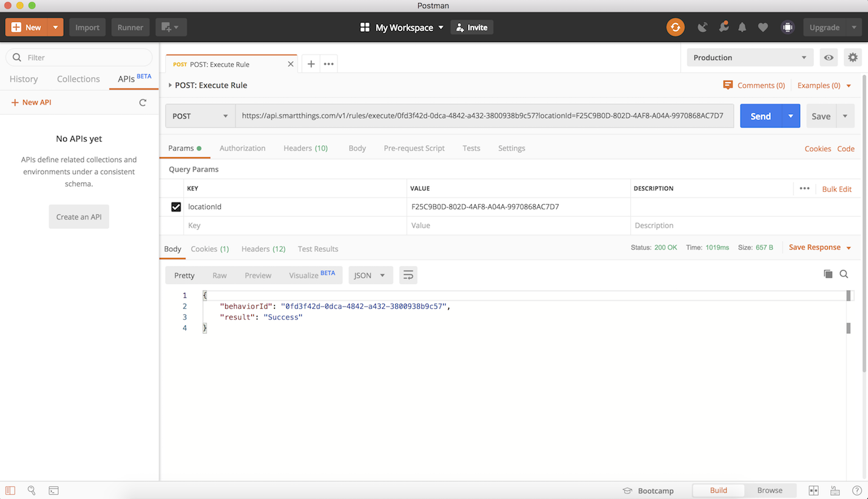Change the POST method dropdown
This screenshot has width=868, height=499.
pyautogui.click(x=200, y=116)
